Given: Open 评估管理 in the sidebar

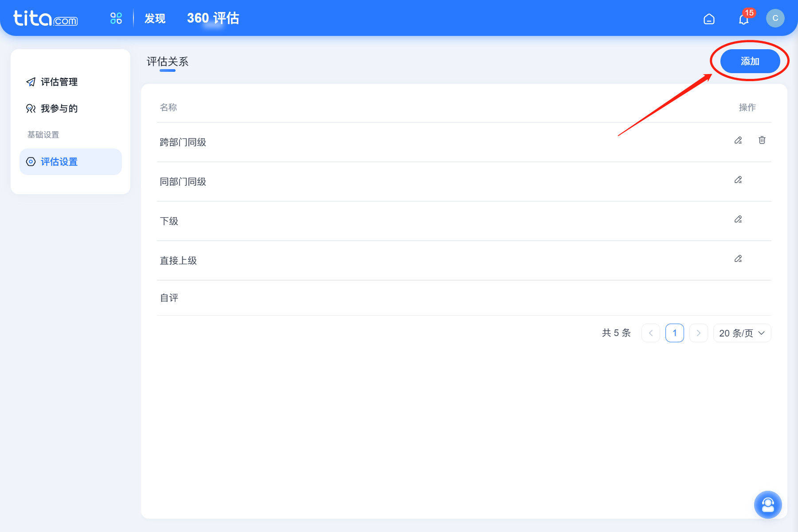Looking at the screenshot, I should [x=70, y=82].
